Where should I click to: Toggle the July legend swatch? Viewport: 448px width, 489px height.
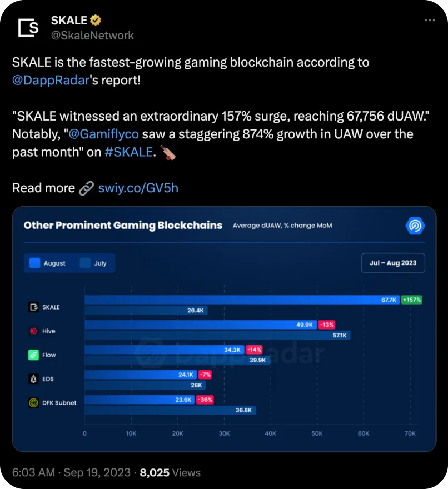coord(85,263)
